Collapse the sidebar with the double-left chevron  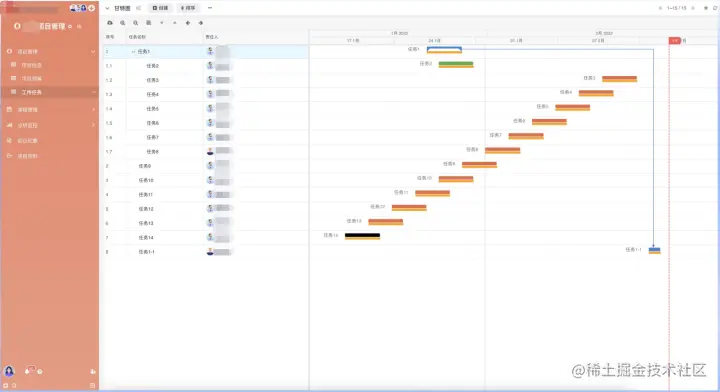coord(138,8)
